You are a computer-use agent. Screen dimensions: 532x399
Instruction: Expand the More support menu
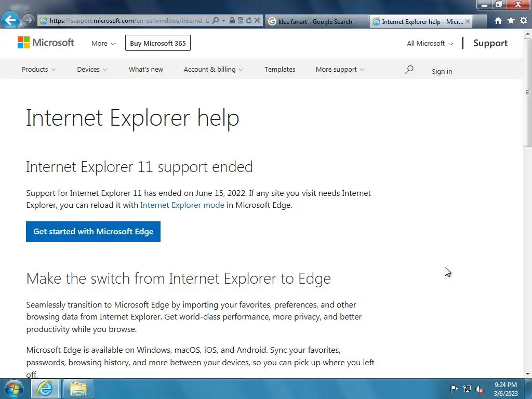pyautogui.click(x=340, y=69)
